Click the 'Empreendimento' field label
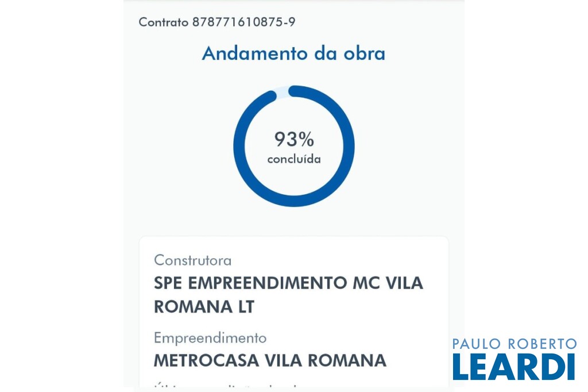The width and height of the screenshot is (588, 392). pos(210,337)
